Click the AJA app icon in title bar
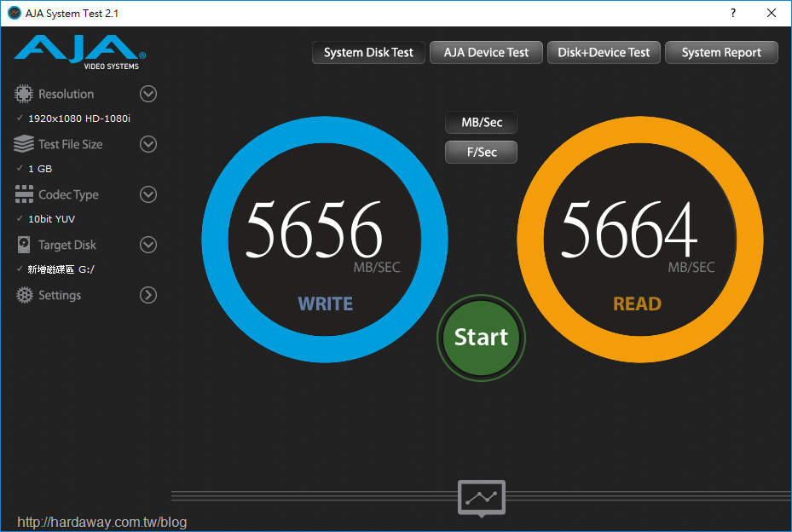This screenshot has height=532, width=792. [14, 13]
